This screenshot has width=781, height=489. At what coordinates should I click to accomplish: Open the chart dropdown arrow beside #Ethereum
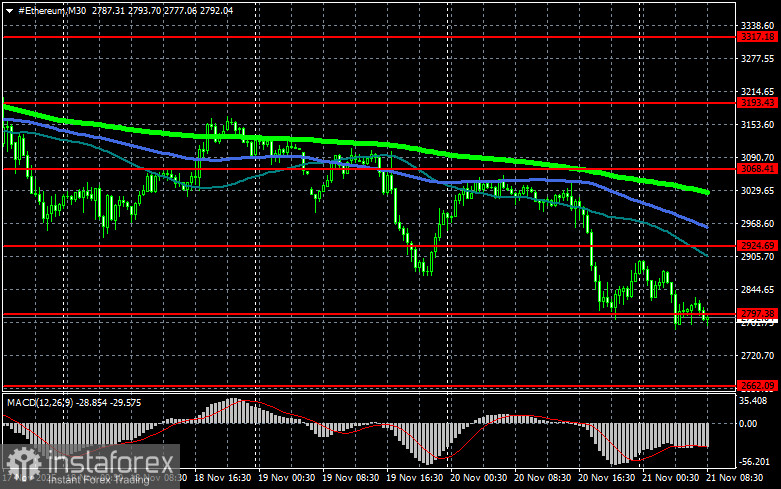click(x=6, y=9)
